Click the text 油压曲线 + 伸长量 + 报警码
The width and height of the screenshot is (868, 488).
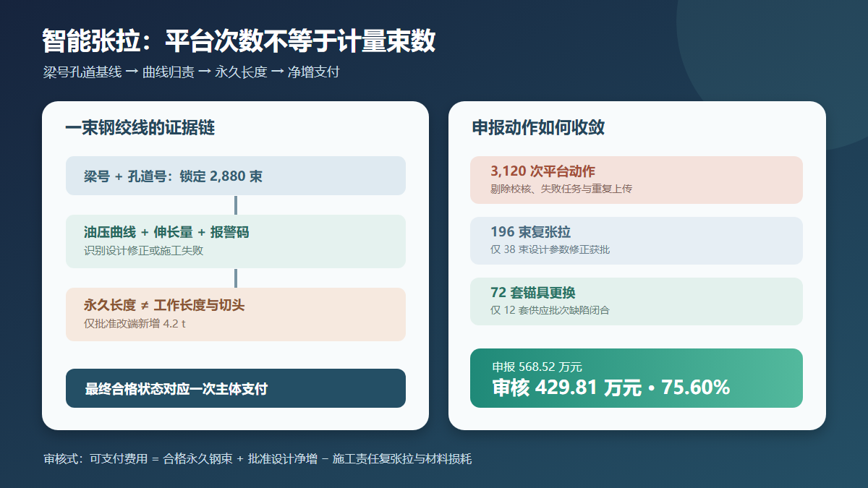click(166, 233)
